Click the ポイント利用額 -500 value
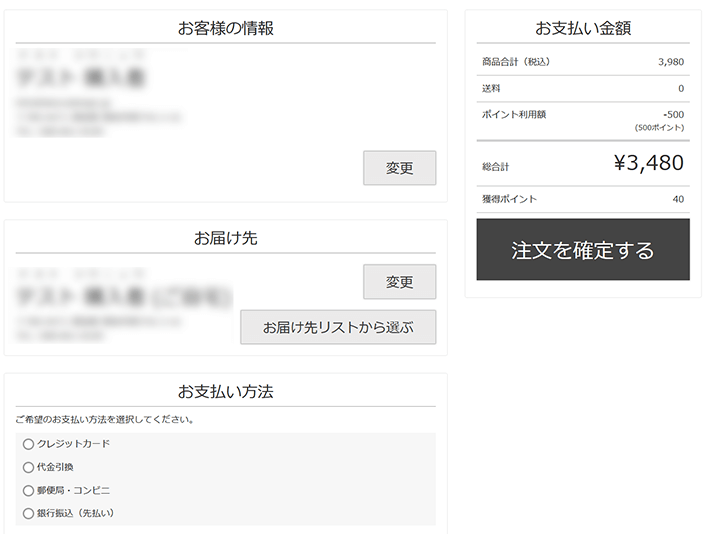This screenshot has width=706, height=534. 673,114
